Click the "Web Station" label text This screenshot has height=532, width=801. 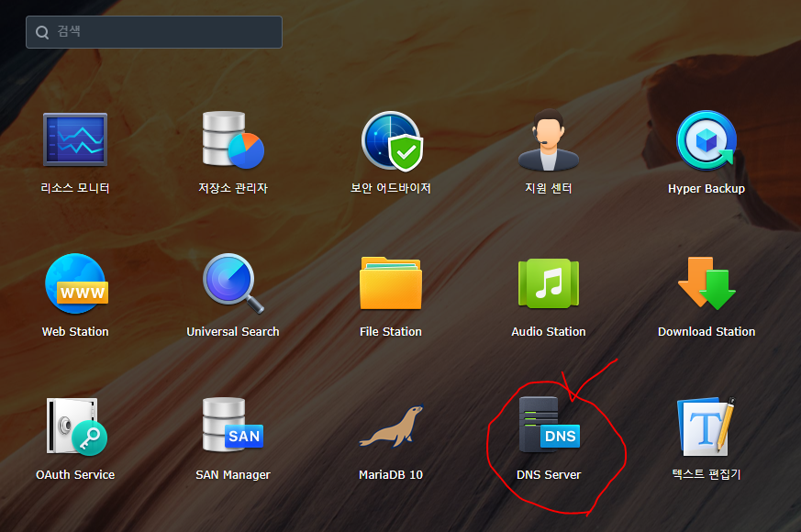[x=75, y=332]
